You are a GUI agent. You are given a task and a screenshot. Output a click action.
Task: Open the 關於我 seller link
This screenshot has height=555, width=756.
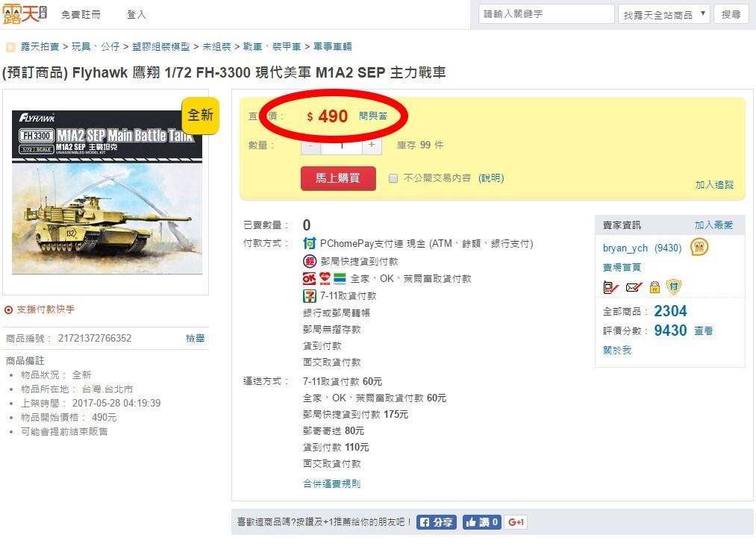[x=617, y=351]
